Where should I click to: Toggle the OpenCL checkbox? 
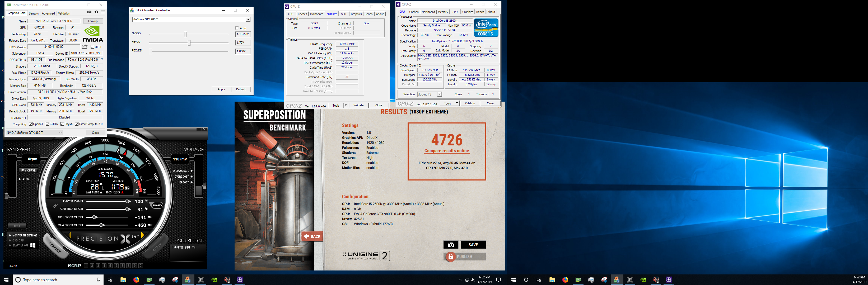click(31, 124)
